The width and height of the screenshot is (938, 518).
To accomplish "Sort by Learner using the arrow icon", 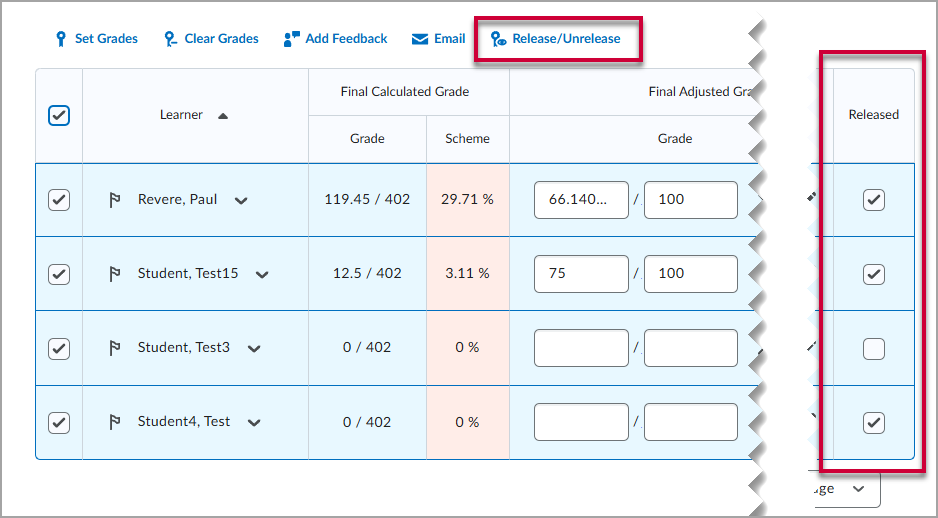I will [x=223, y=116].
